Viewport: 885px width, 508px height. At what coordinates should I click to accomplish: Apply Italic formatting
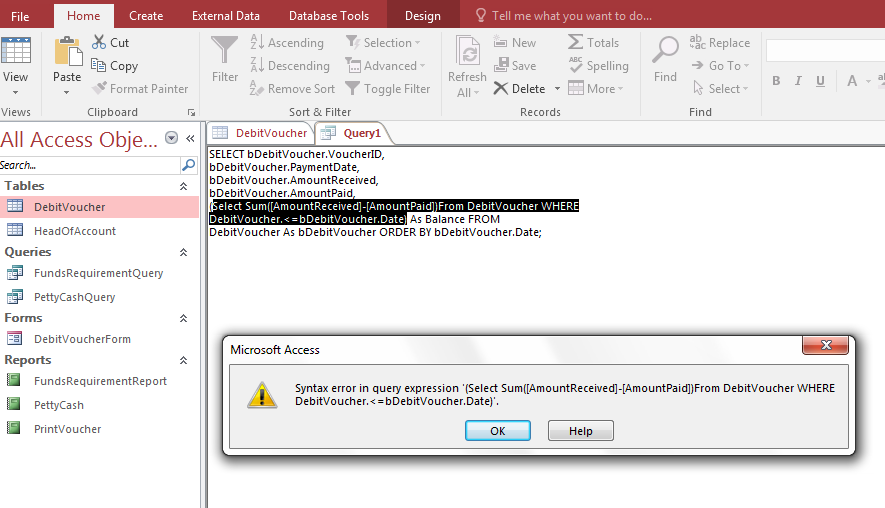(798, 81)
